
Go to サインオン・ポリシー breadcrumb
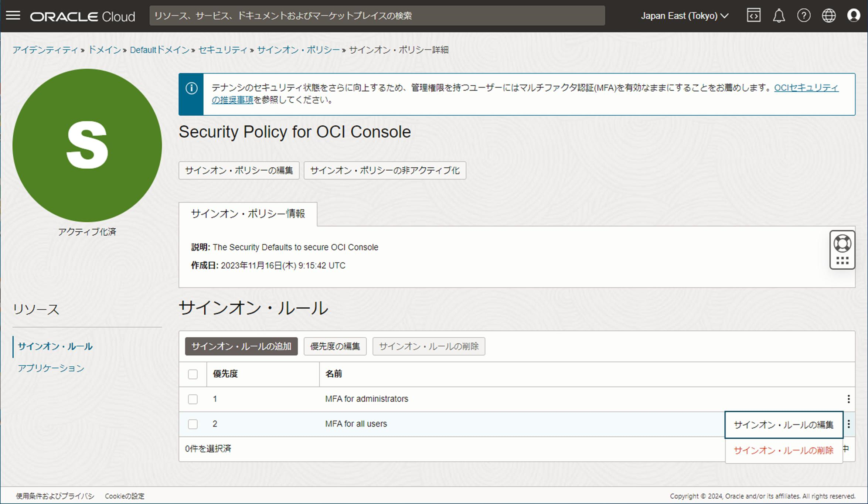point(298,50)
